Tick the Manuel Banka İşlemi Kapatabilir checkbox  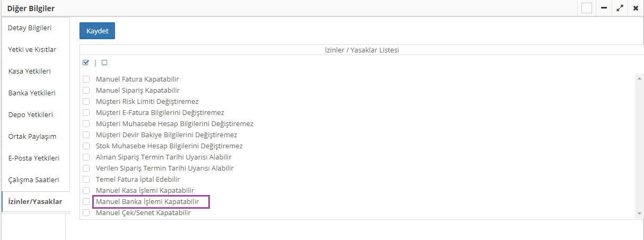(86, 202)
